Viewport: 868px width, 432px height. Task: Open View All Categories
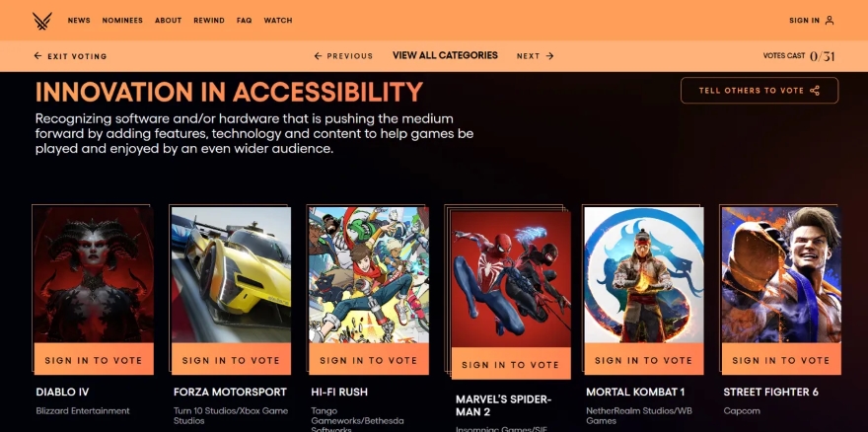(445, 55)
